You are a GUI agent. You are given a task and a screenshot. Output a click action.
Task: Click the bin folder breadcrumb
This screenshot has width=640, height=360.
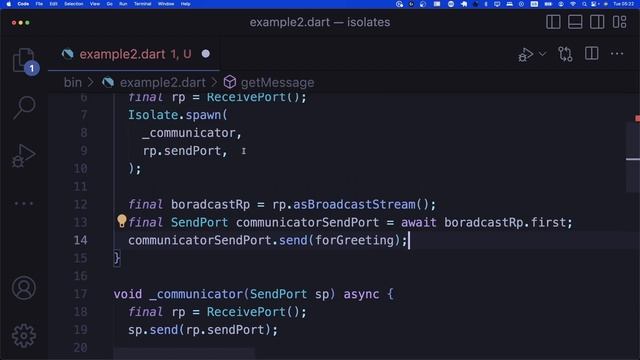[x=73, y=82]
